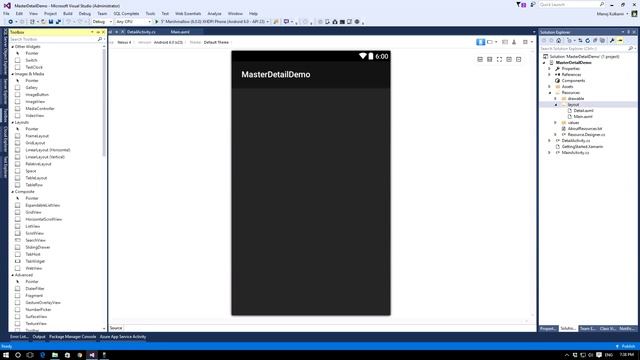Open the Build menu

click(68, 13)
